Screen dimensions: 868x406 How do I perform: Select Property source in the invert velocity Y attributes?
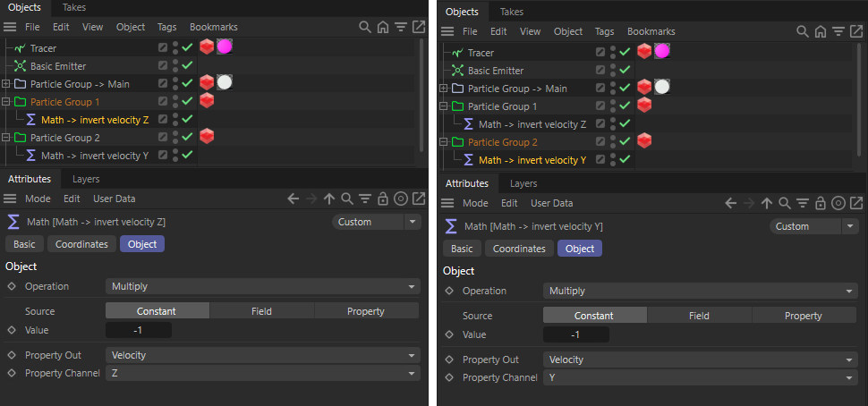pos(804,316)
